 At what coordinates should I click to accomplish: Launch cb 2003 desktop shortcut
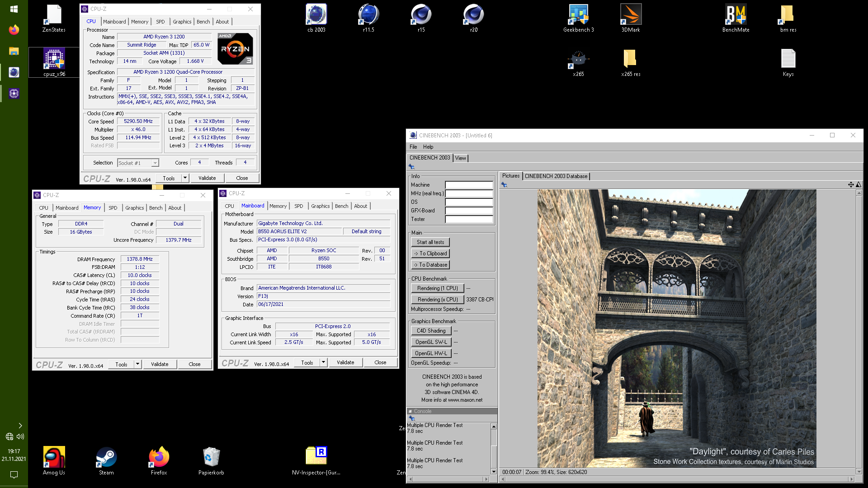316,19
